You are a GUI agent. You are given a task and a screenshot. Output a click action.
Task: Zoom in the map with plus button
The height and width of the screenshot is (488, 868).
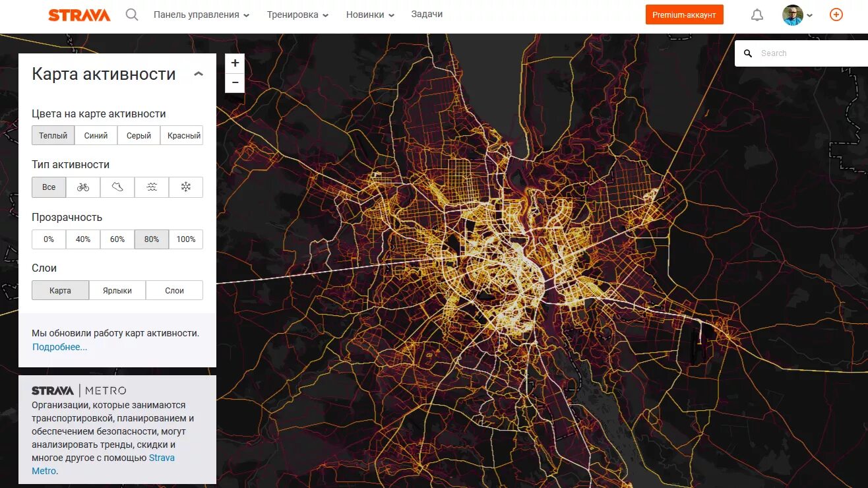(235, 63)
